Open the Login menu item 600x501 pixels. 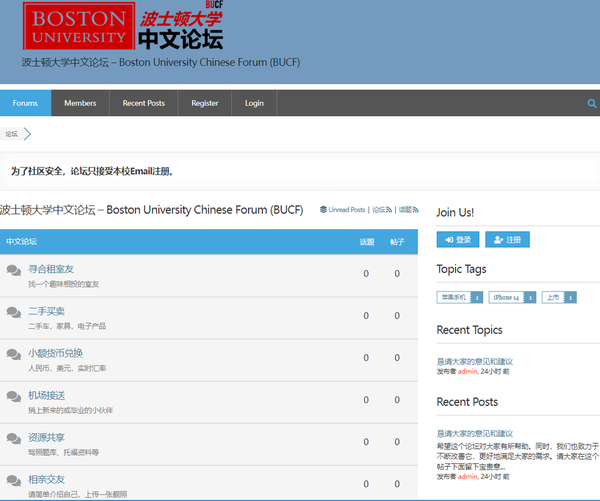tap(254, 103)
